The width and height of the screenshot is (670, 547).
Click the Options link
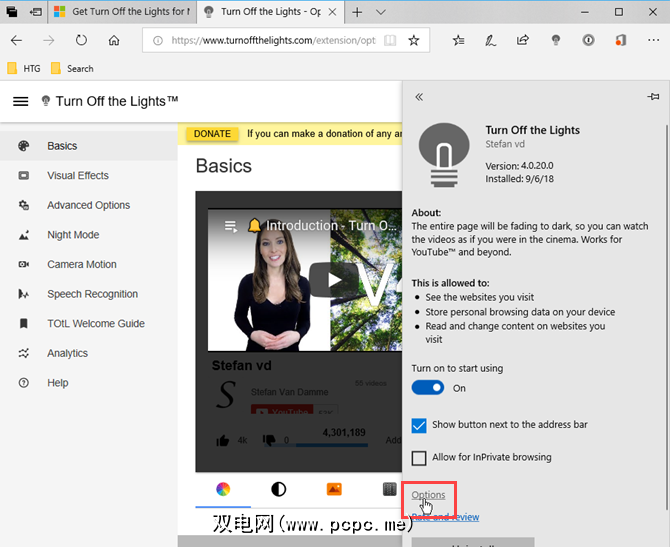pos(429,495)
